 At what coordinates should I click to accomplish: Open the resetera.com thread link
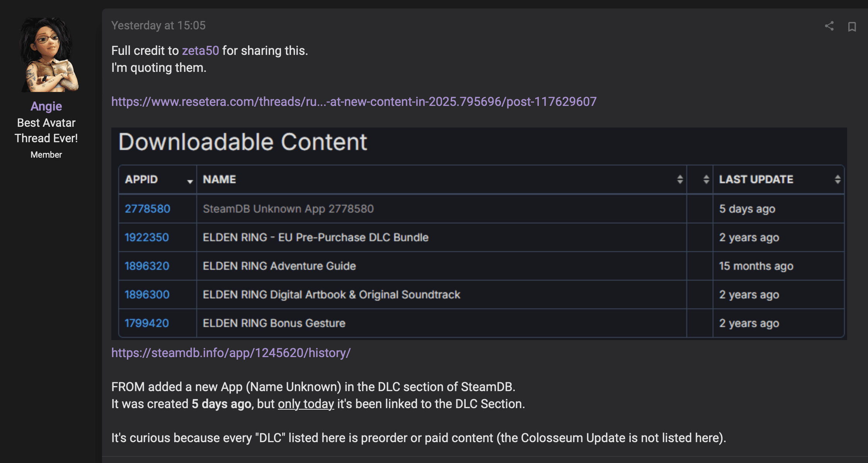[x=354, y=101]
